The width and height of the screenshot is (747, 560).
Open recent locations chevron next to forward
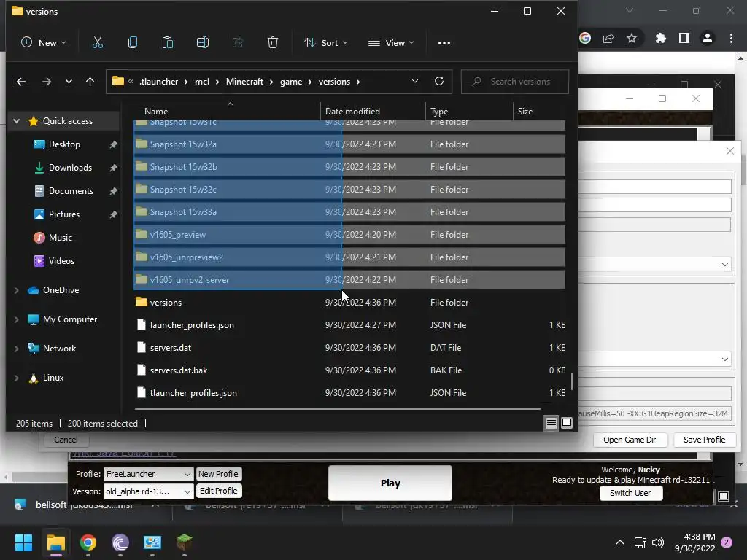tap(69, 82)
